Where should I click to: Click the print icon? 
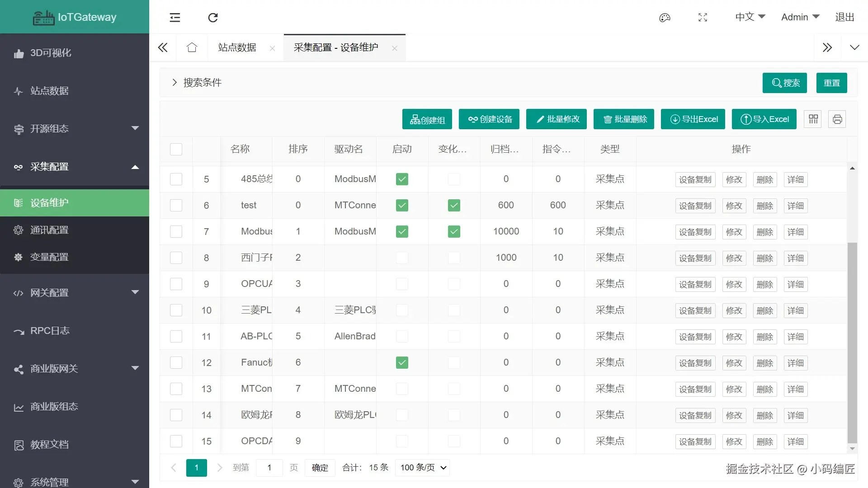click(837, 119)
